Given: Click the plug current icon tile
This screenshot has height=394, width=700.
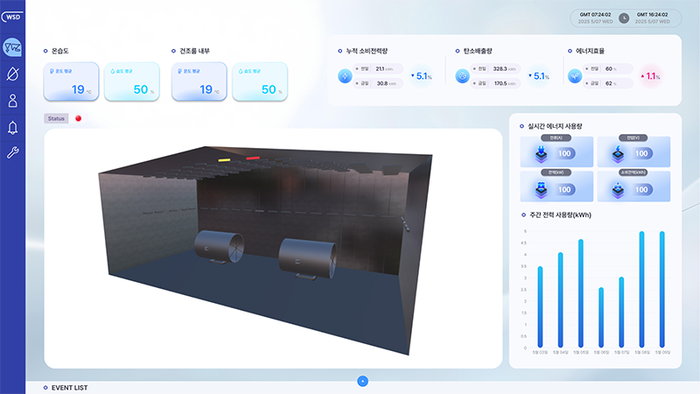Looking at the screenshot, I should 557,152.
